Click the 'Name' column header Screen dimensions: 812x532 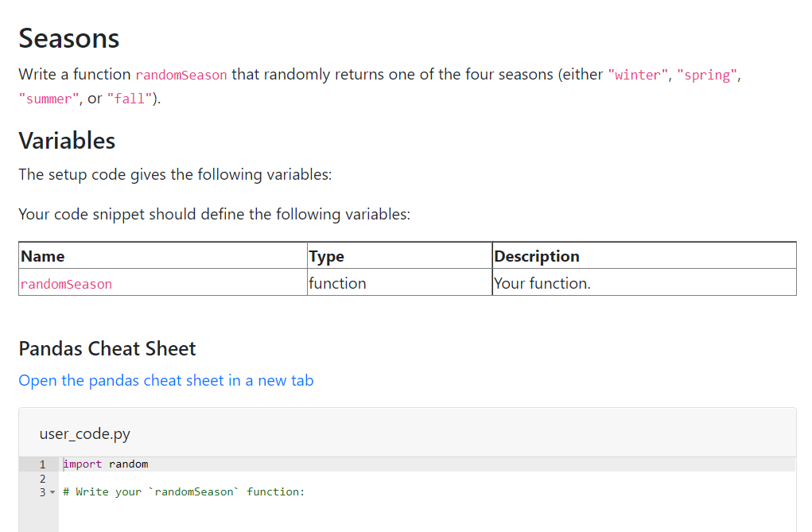[163, 256]
